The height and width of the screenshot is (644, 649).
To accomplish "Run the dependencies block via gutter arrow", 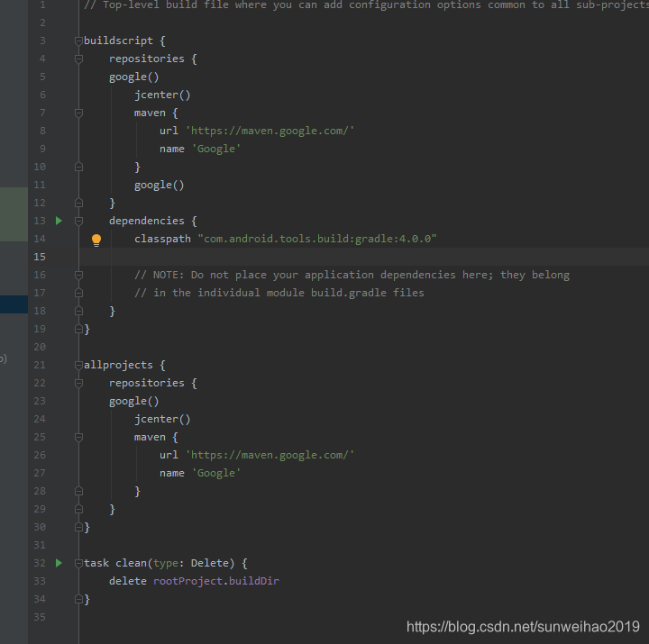I will [59, 221].
